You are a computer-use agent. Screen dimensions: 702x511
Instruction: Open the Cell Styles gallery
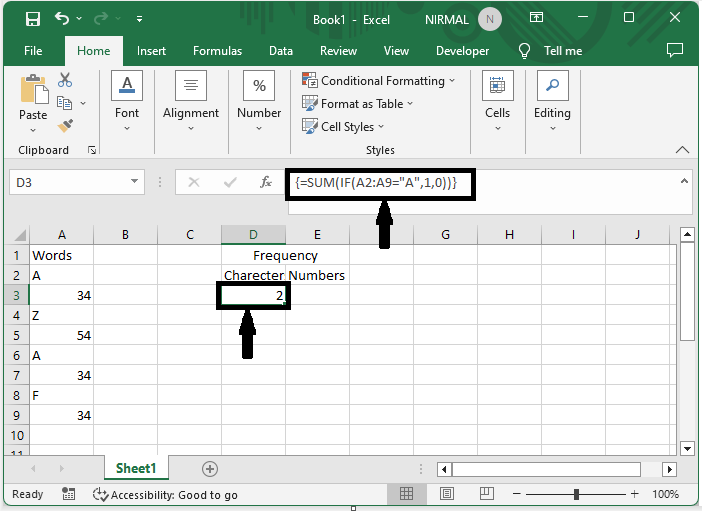coord(343,127)
